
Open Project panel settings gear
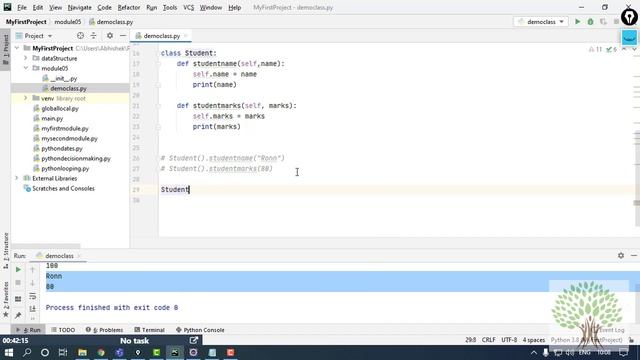(x=110, y=36)
